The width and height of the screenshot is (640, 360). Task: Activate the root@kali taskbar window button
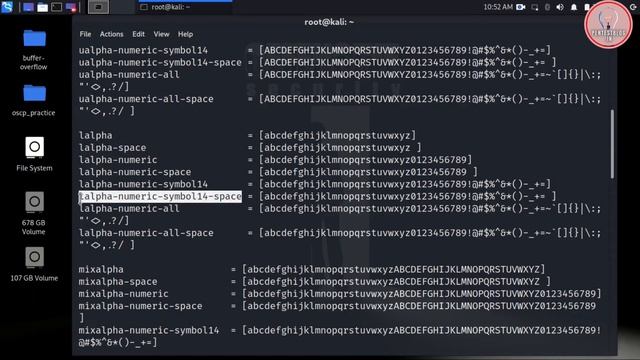(185, 7)
